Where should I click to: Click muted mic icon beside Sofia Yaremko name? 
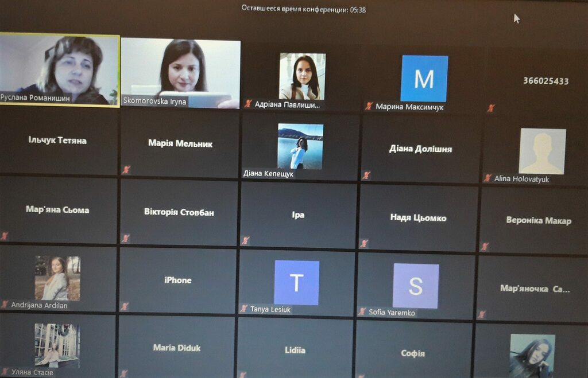click(x=362, y=311)
